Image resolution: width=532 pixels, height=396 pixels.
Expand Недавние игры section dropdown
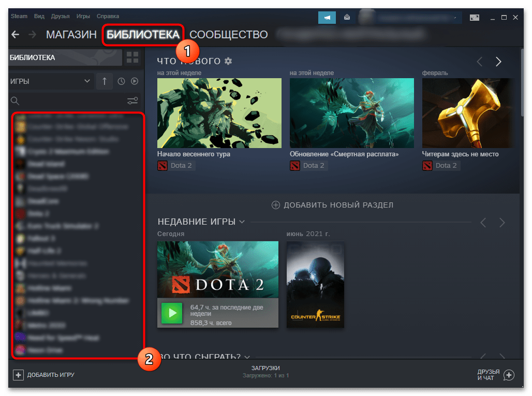(x=242, y=222)
